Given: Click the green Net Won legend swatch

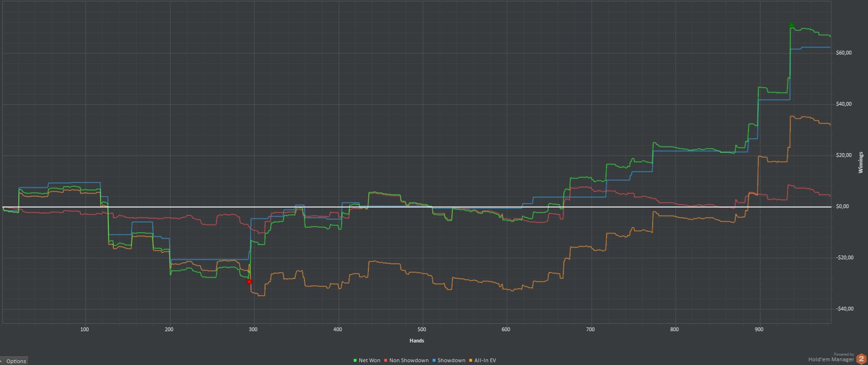Looking at the screenshot, I should point(355,360).
